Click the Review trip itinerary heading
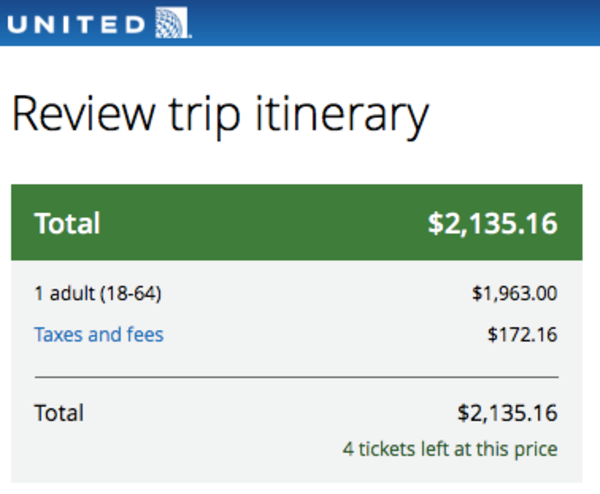600x494 pixels. point(220,115)
